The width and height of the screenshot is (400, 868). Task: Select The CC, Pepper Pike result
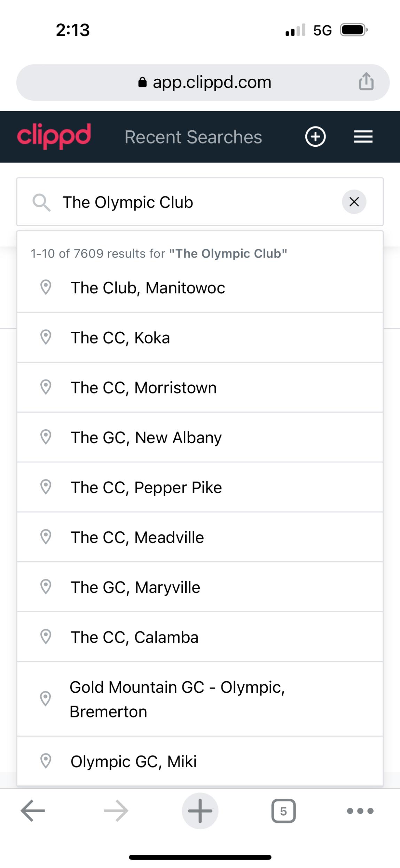click(x=146, y=487)
